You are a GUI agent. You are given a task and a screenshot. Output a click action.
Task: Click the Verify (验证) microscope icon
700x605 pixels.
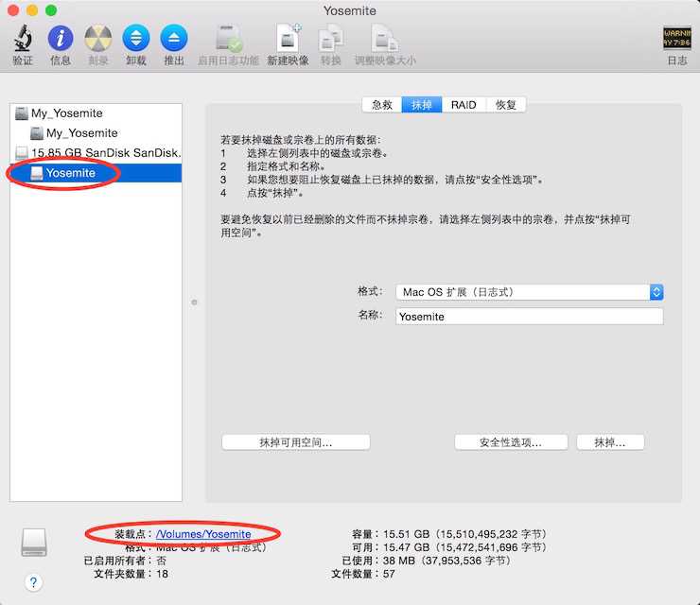[23, 38]
